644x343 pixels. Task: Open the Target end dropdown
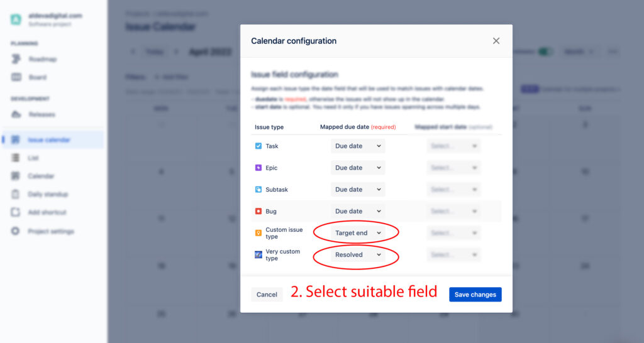tap(358, 233)
